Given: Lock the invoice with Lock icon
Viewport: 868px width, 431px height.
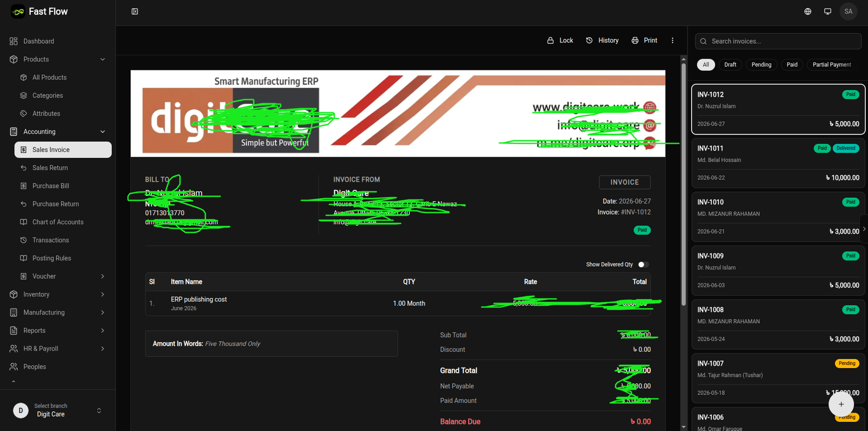Looking at the screenshot, I should 560,41.
